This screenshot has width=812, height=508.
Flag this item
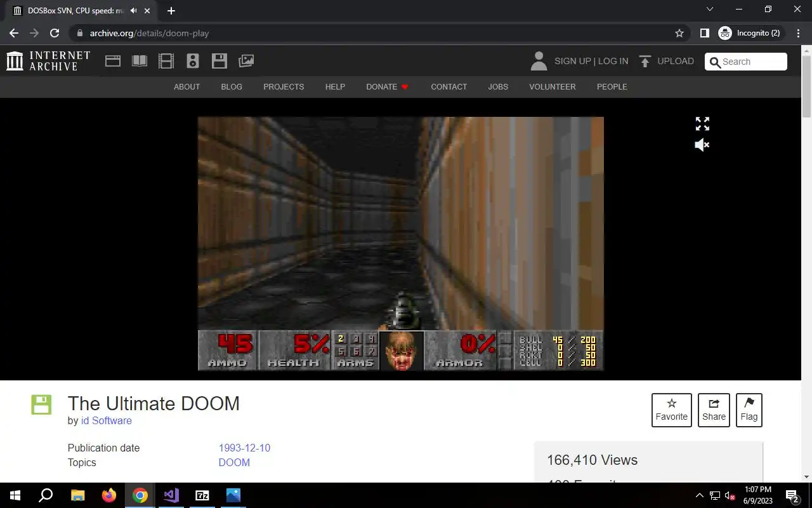[749, 410]
